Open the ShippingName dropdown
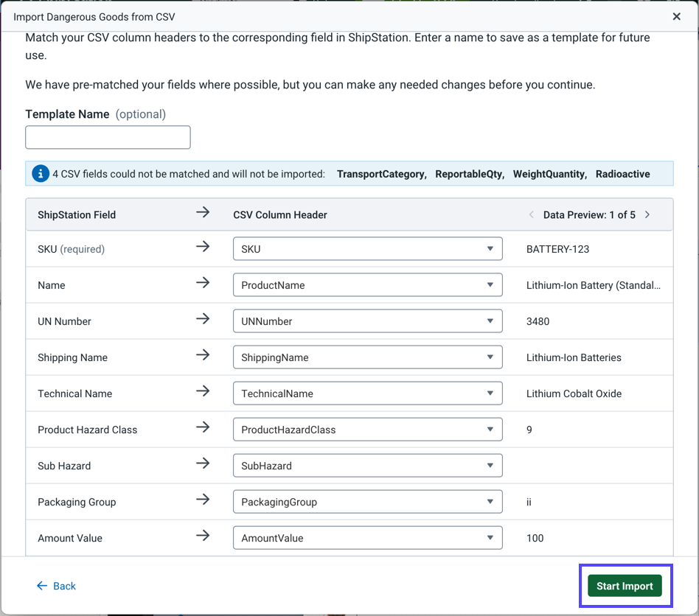699x616 pixels. 367,357
